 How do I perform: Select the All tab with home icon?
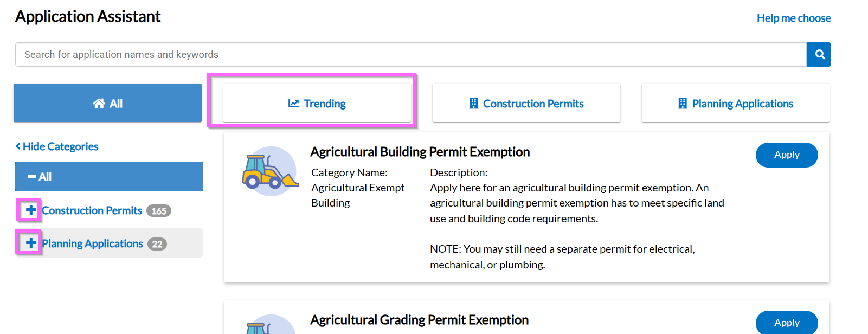tap(107, 103)
